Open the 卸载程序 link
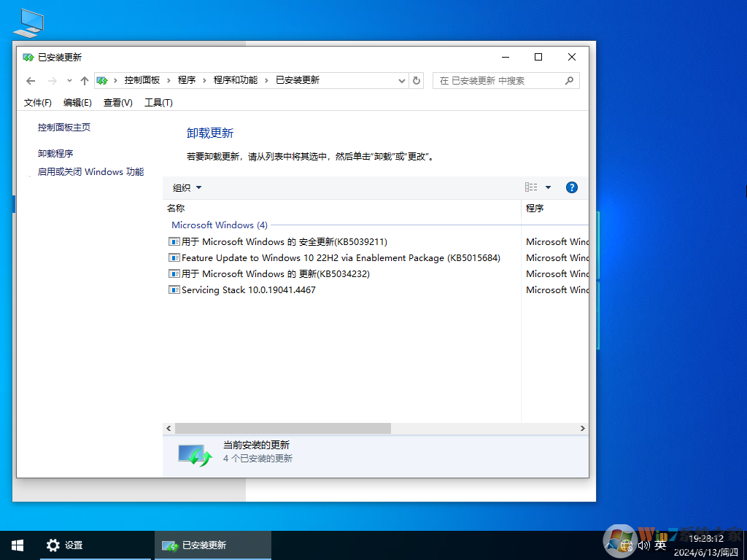 (55, 153)
